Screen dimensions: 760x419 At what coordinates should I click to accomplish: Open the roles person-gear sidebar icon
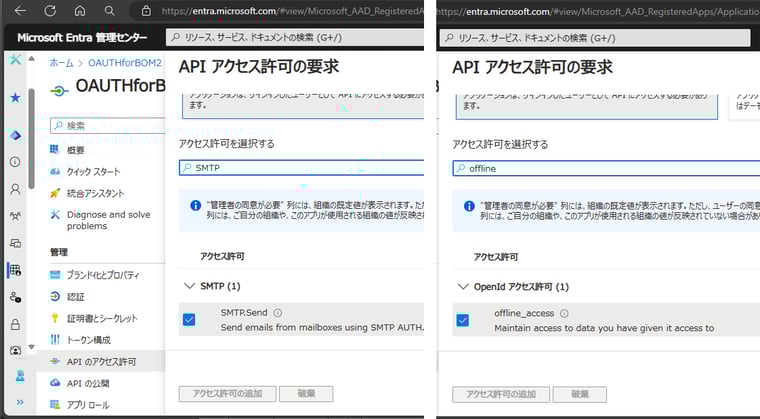[16, 297]
